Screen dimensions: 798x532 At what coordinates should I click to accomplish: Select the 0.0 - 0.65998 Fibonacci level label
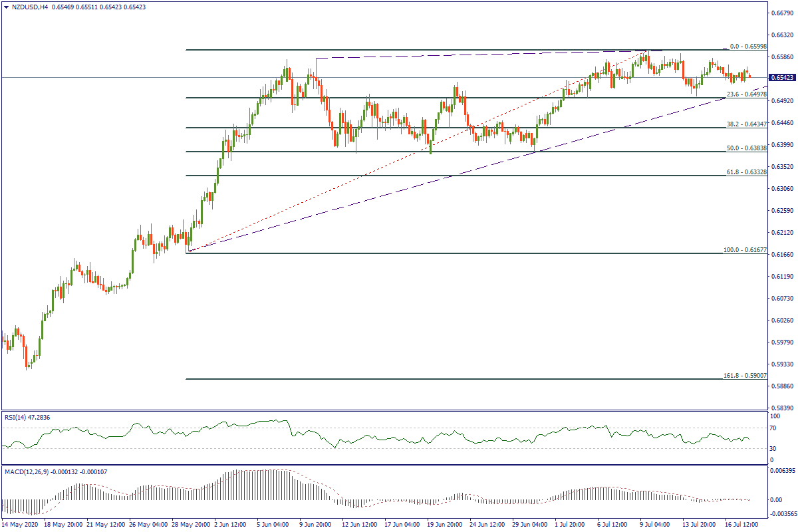point(749,47)
